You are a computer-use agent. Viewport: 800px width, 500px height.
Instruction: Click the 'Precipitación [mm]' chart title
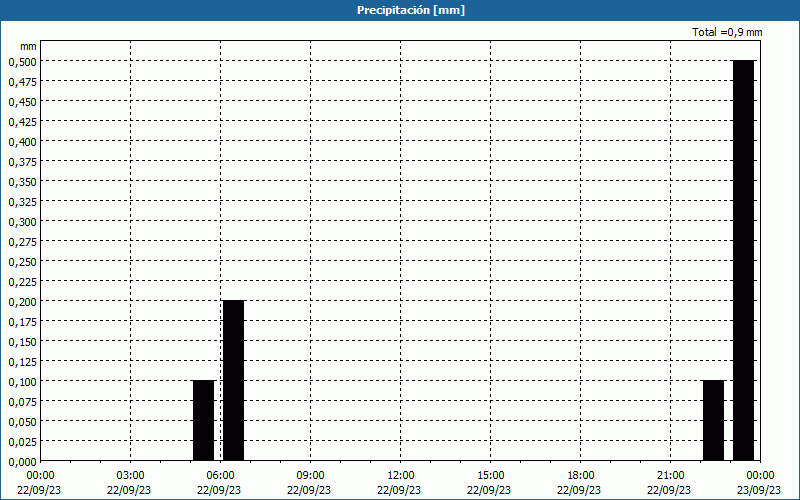411,10
